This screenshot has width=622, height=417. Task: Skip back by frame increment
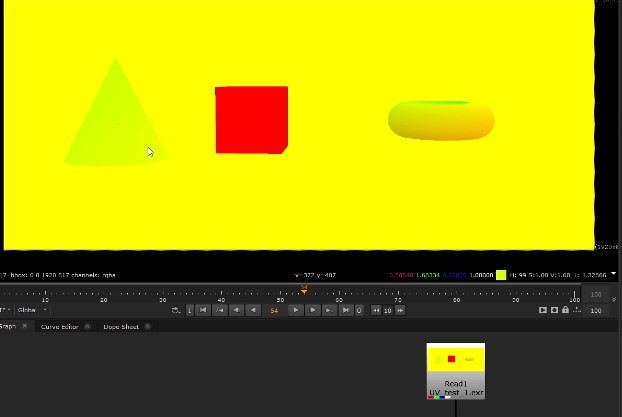[376, 310]
